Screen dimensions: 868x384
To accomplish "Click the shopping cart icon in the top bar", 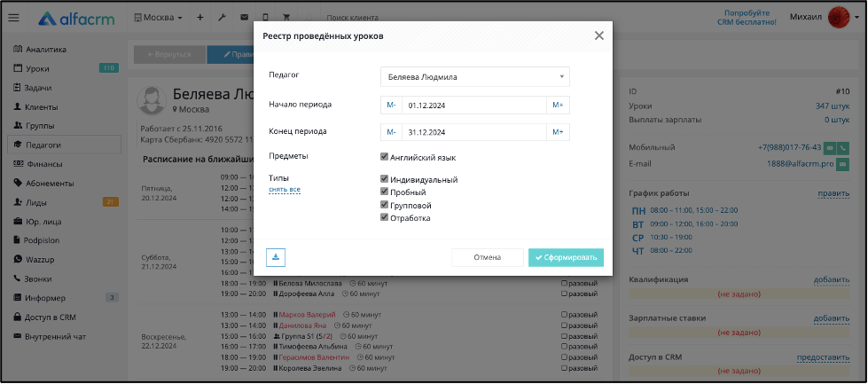I will coord(286,18).
